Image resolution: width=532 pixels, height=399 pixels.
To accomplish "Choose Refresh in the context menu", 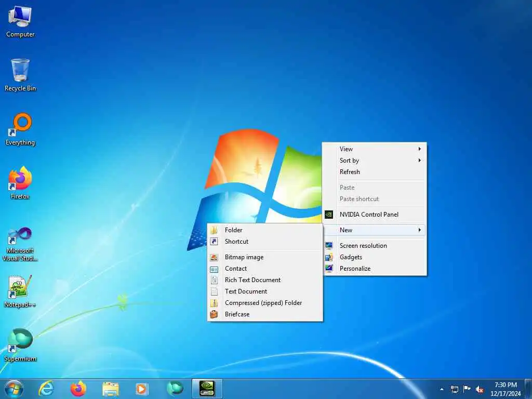I will pos(375,172).
